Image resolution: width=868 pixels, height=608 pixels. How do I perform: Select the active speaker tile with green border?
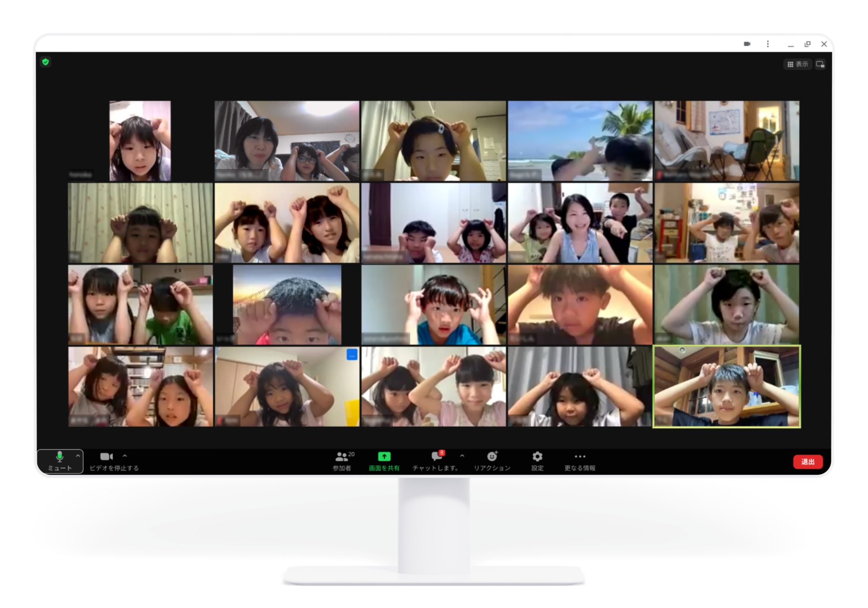point(726,386)
